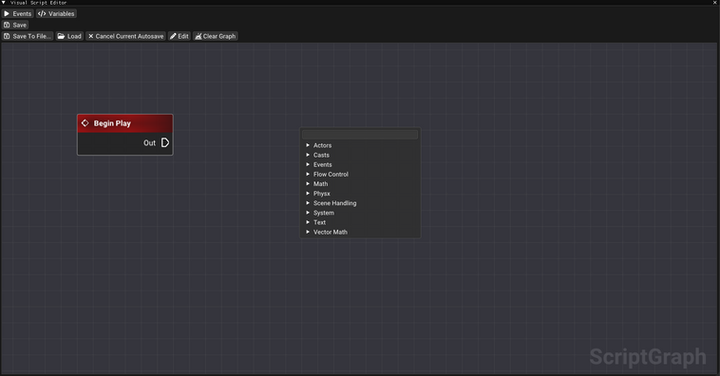Viewport: 720px width, 376px height.
Task: Expand the Scene Handling category arrow
Action: click(308, 203)
